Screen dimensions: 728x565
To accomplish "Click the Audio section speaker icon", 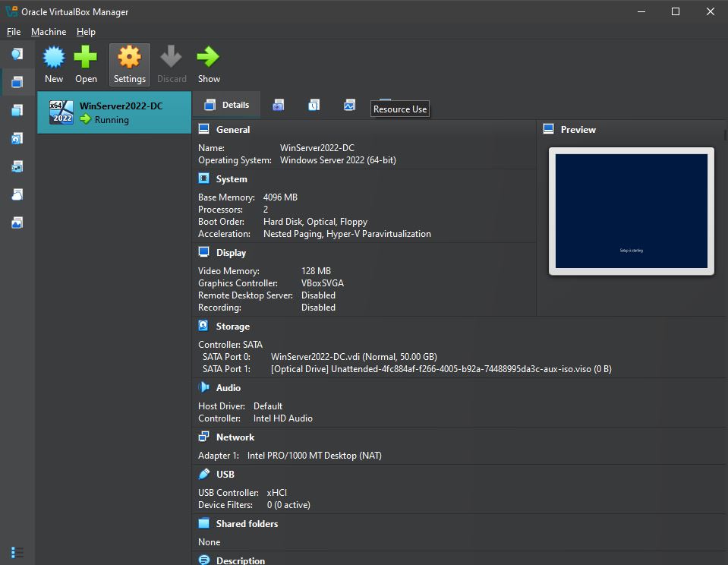I will click(203, 387).
